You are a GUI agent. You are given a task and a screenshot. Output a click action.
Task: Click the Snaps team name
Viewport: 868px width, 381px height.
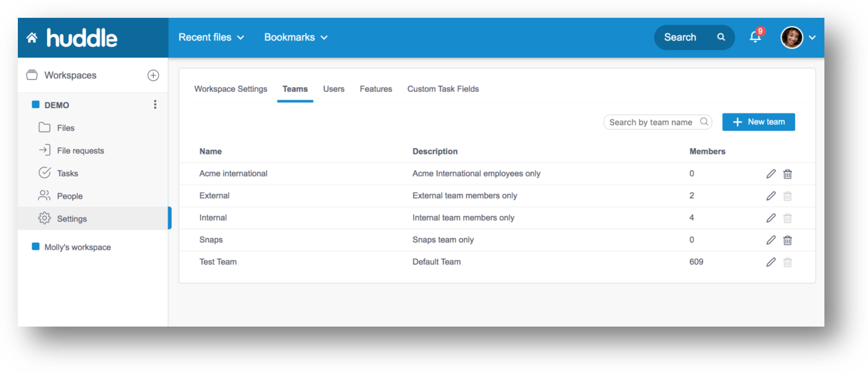211,239
